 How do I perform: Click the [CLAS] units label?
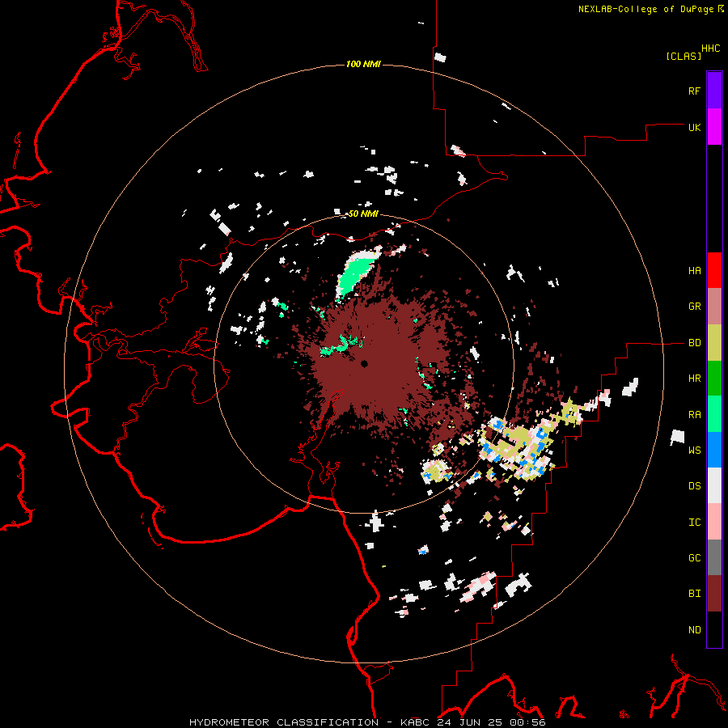[684, 56]
